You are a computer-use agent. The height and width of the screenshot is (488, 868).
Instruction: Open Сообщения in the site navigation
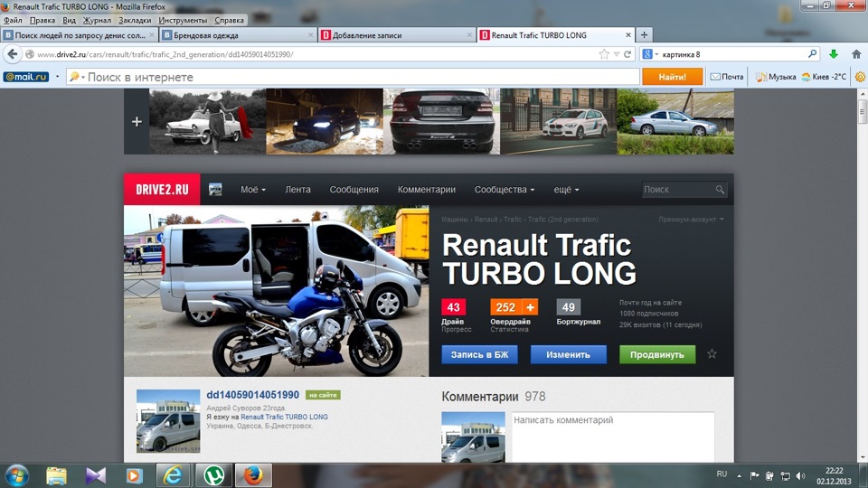354,189
